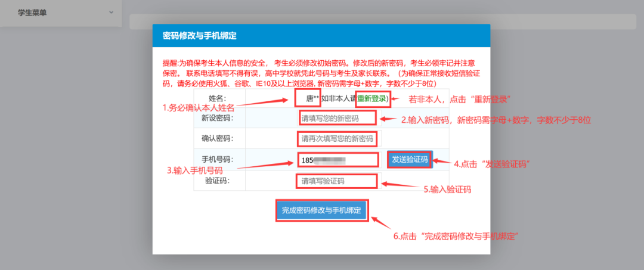The image size is (644, 270).
Task: Click the 密码修改与手机绑定 dialog title bar
Action: pyautogui.click(x=321, y=36)
